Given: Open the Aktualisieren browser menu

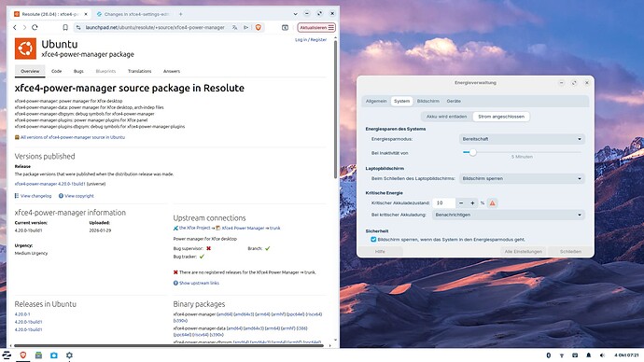Looking at the screenshot, I should pos(316,27).
